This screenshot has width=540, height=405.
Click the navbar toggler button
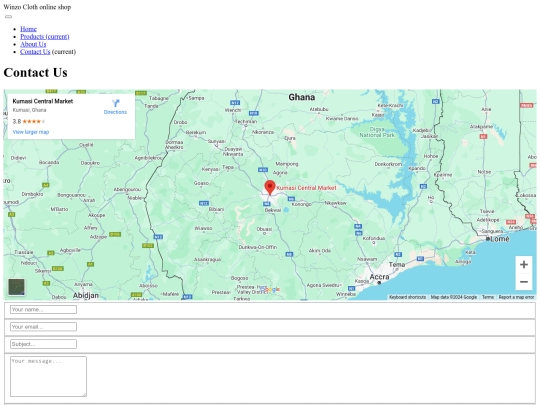[8, 17]
